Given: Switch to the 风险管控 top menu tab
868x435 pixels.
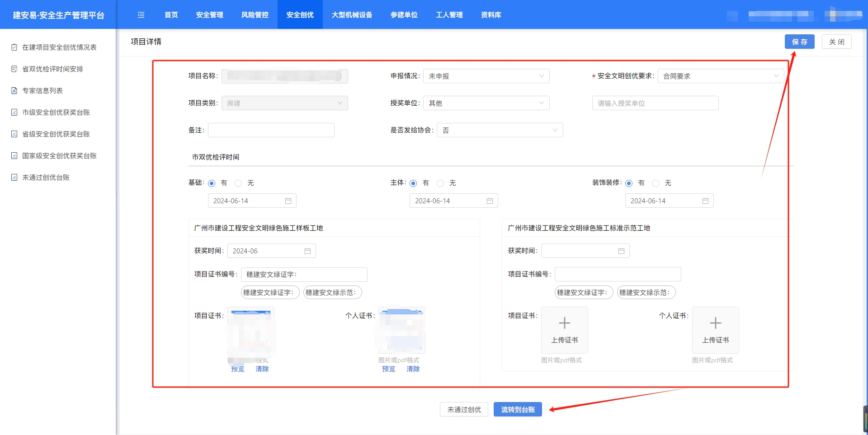Looking at the screenshot, I should (255, 15).
